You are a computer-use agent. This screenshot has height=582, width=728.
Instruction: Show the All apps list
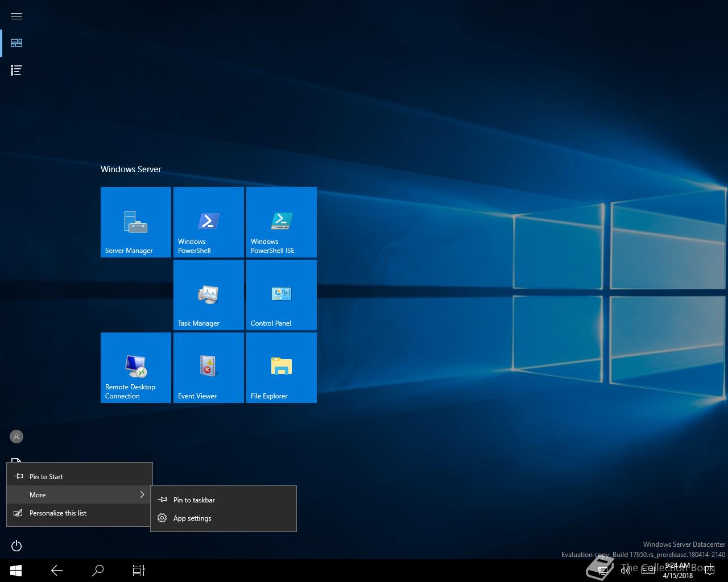[x=16, y=70]
